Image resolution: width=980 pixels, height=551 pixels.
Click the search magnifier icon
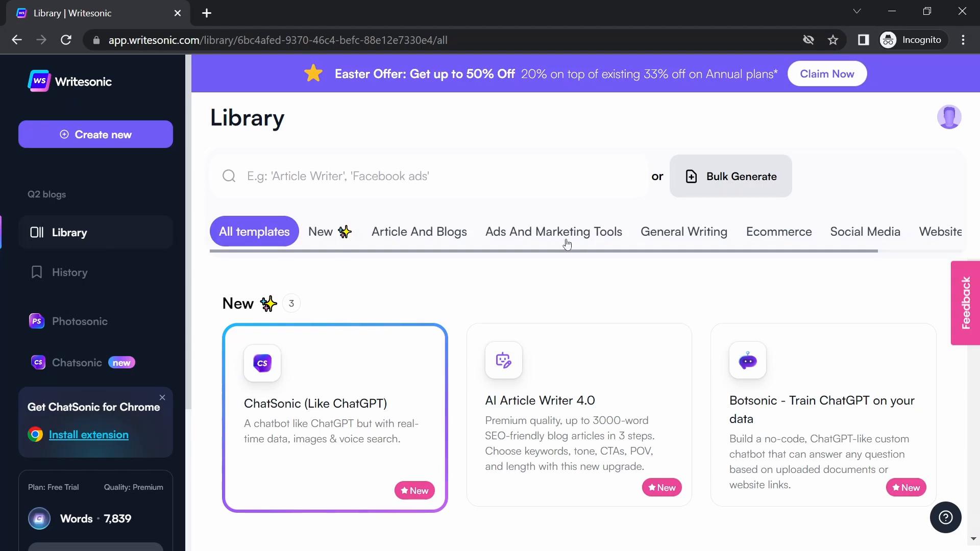230,176
